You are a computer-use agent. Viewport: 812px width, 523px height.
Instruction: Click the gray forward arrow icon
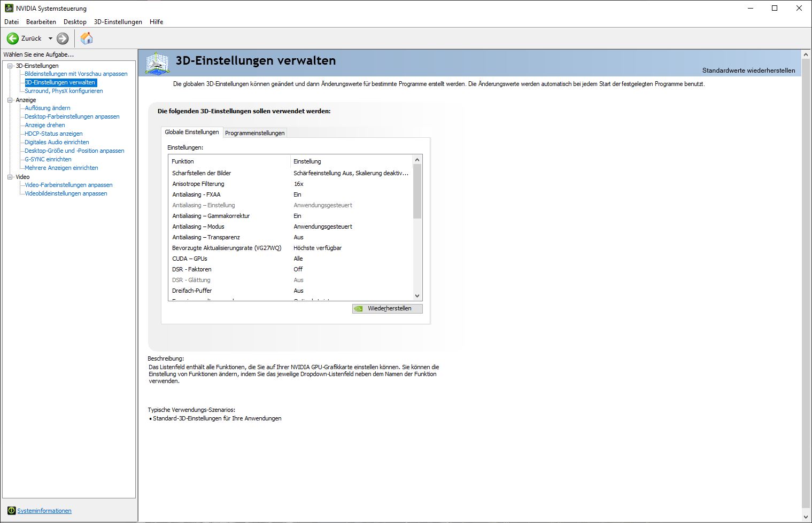63,38
